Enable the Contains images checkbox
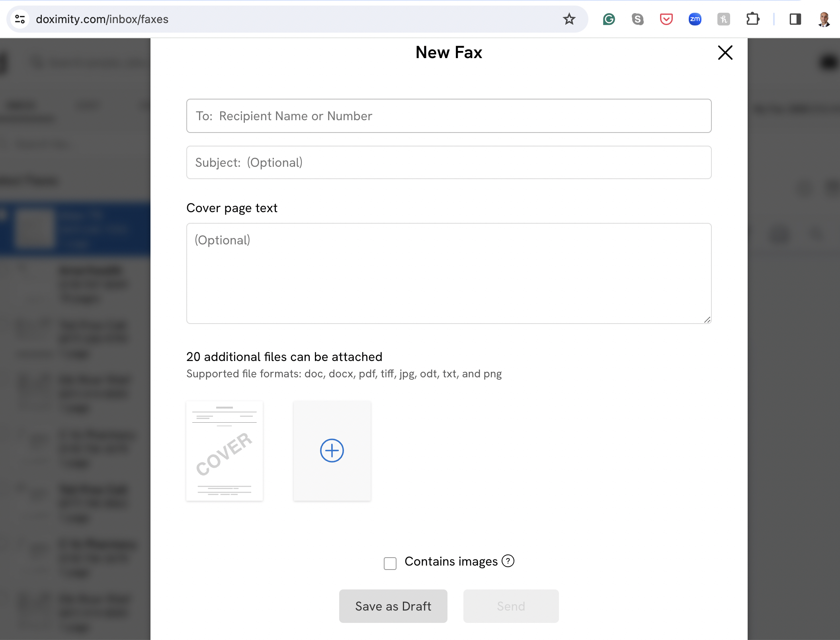The height and width of the screenshot is (640, 840). tap(389, 563)
